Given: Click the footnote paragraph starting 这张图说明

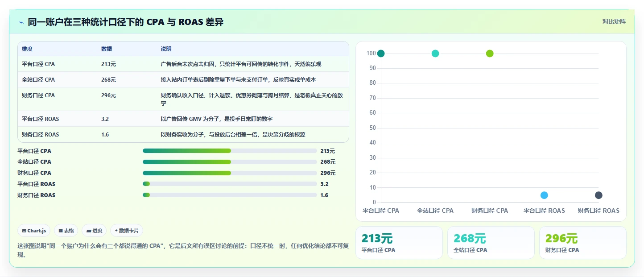Looking at the screenshot, I should click(183, 250).
